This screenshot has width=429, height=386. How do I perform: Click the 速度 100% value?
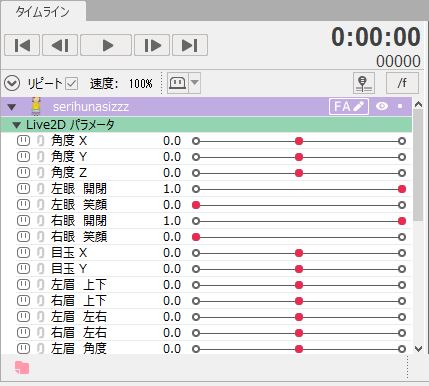pyautogui.click(x=141, y=83)
